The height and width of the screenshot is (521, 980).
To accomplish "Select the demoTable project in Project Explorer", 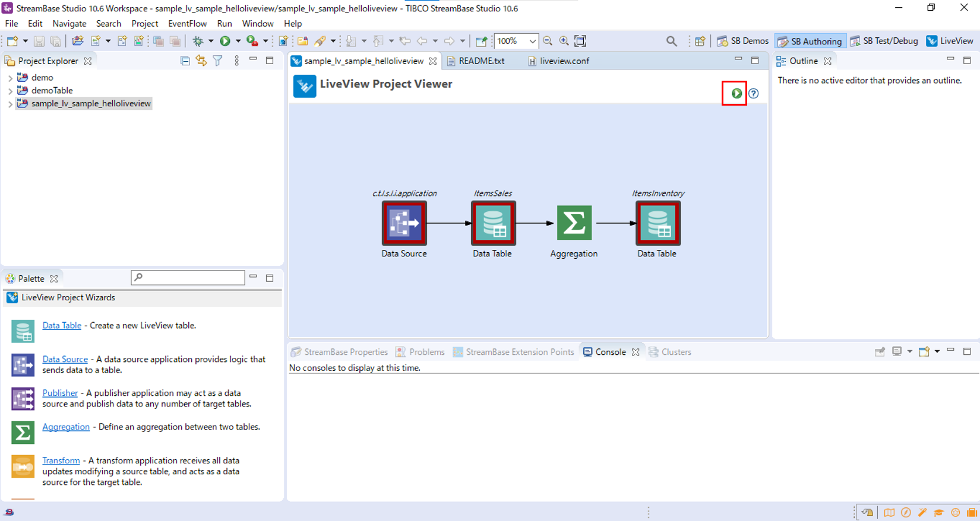I will tap(52, 91).
